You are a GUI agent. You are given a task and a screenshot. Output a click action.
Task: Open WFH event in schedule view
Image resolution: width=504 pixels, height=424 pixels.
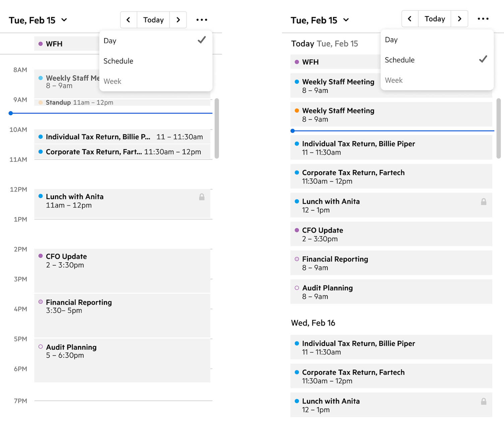[x=335, y=62]
